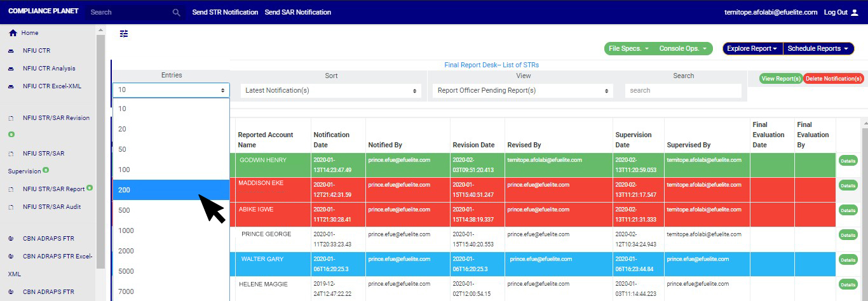Open the View dropdown Report Officer Pending Report(s)
The width and height of the screenshot is (868, 301).
[x=523, y=91]
